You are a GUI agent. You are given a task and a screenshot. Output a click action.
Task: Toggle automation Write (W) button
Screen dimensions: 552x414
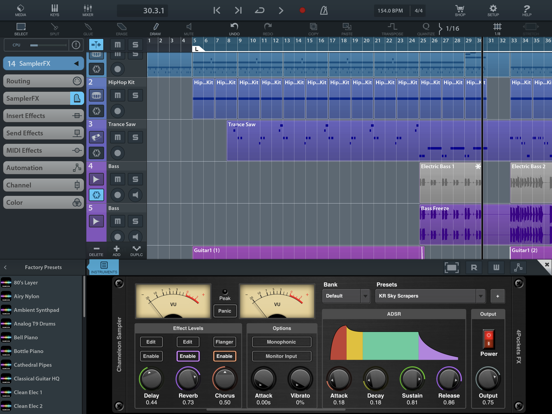coord(496,268)
